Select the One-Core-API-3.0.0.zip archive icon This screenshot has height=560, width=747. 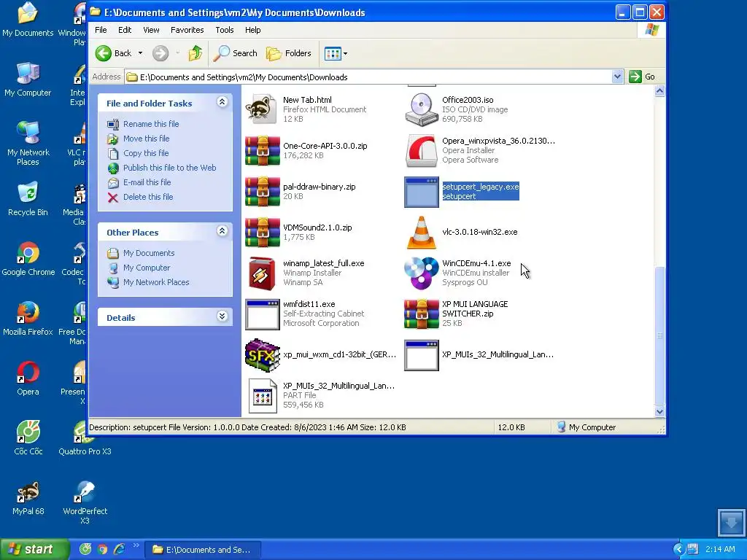coord(262,150)
